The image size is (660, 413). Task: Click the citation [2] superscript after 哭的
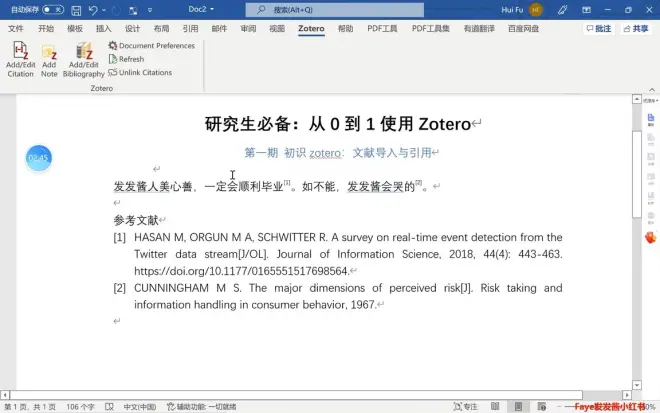point(418,182)
